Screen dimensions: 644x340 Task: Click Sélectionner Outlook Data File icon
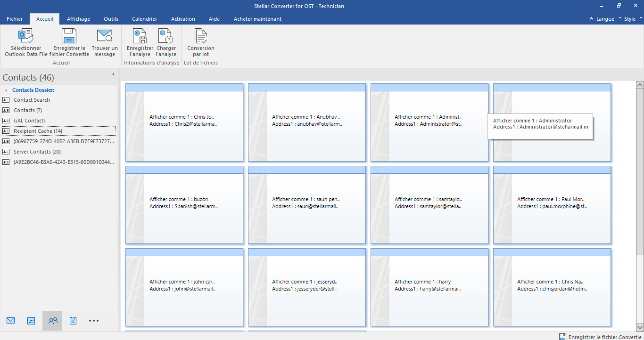point(26,36)
